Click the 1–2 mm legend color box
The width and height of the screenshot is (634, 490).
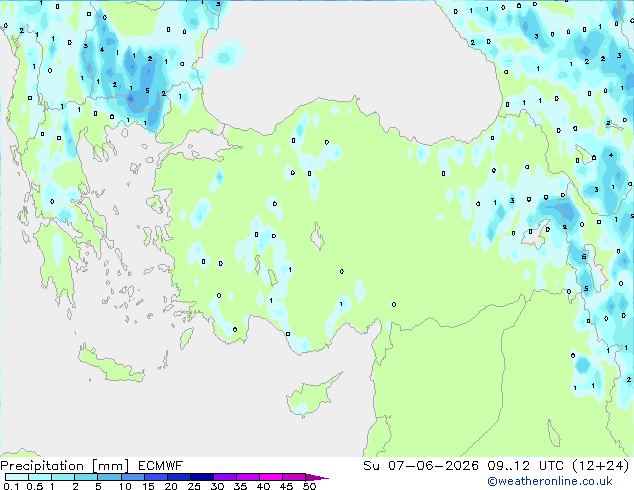click(x=63, y=477)
